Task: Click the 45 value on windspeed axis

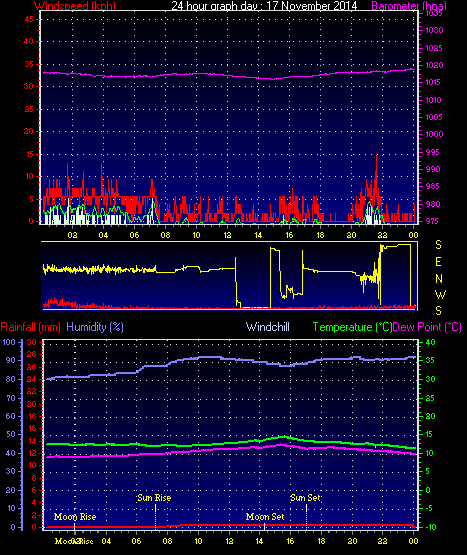Action: (x=29, y=19)
